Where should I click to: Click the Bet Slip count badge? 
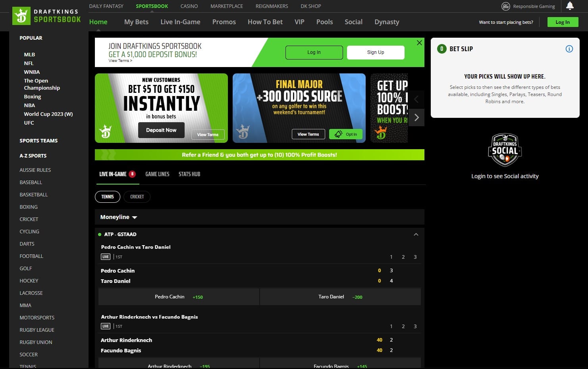441,49
